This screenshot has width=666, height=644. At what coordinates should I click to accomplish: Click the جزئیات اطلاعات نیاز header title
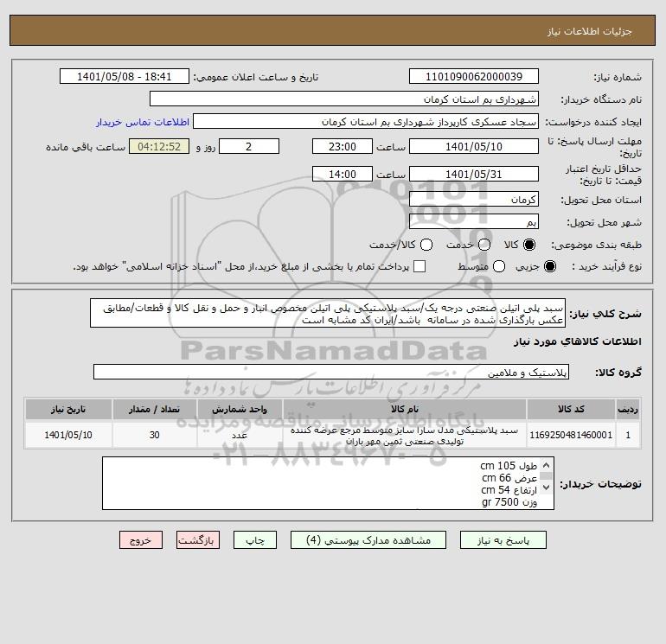pyautogui.click(x=590, y=31)
